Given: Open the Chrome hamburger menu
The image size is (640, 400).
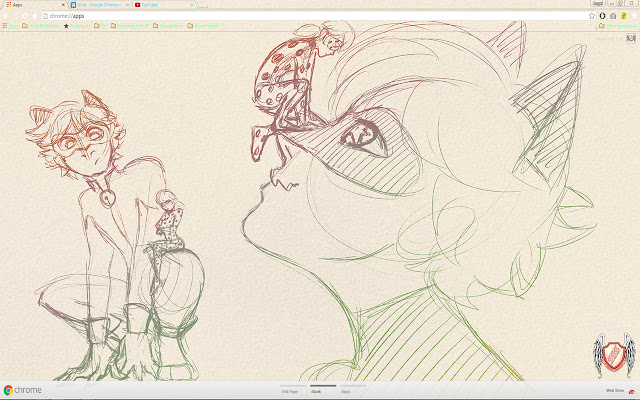Looking at the screenshot, I should pos(634,16).
